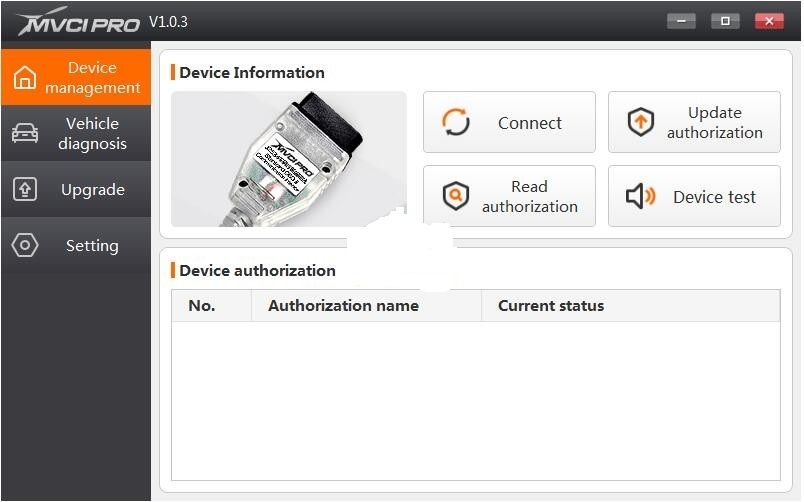Viewport: 804px width, 502px height.
Task: Click the MVCI device photo
Action: coord(288,159)
